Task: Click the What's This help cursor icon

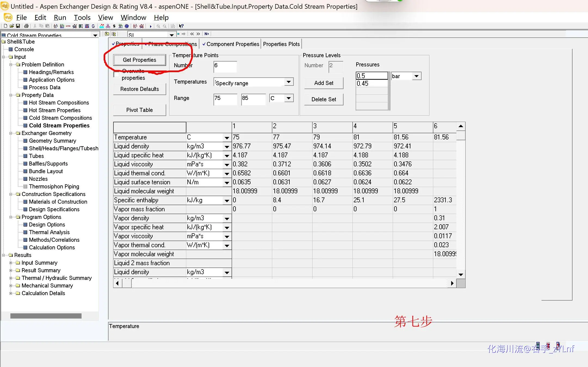Action: pyautogui.click(x=181, y=26)
